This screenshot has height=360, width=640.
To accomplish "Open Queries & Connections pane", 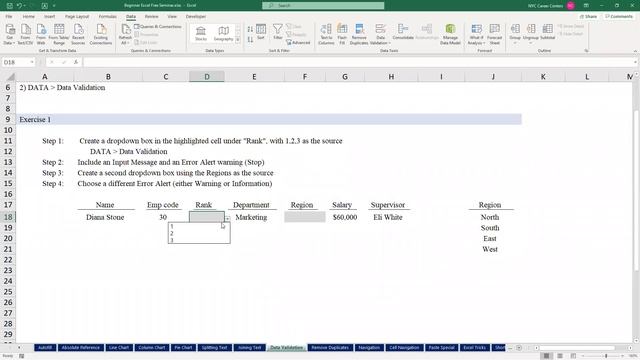I will click(158, 27).
